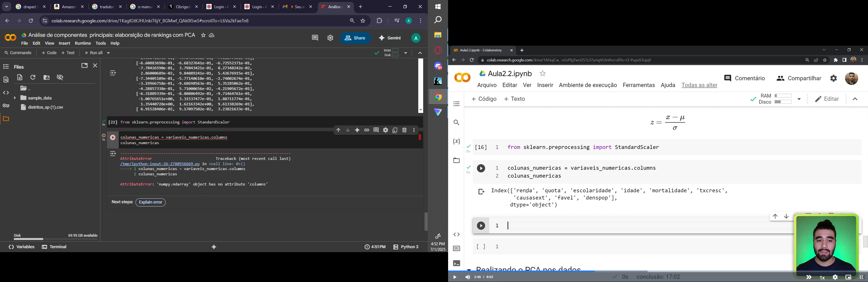Image resolution: width=868 pixels, height=282 pixels.
Task: Run the colunas_numericas cell
Action: 113,137
